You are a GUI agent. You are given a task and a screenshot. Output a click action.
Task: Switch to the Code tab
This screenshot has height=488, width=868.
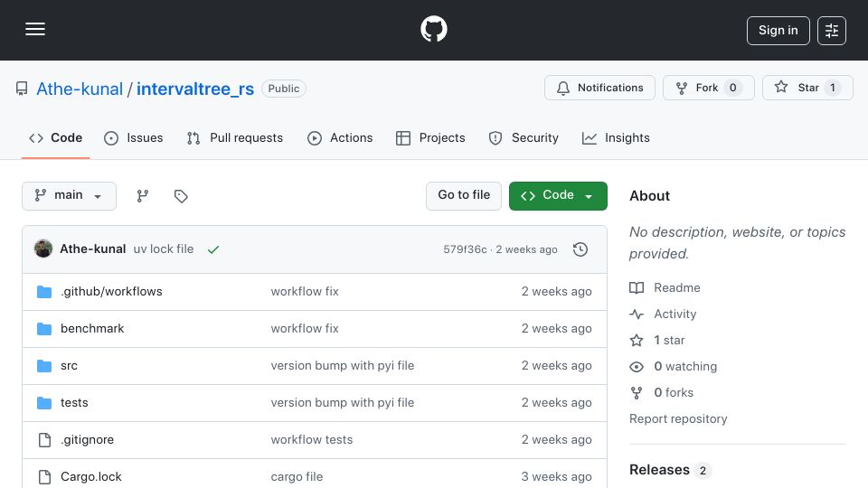pyautogui.click(x=55, y=137)
